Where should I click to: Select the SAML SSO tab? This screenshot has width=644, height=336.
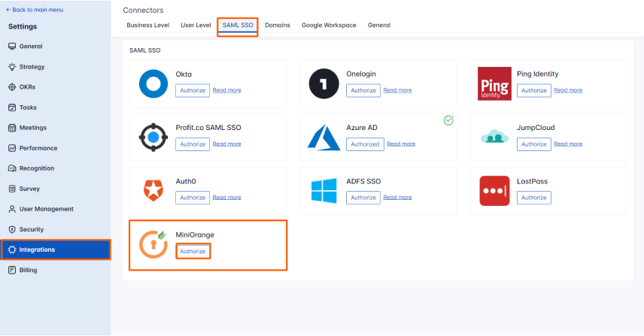[x=238, y=25]
